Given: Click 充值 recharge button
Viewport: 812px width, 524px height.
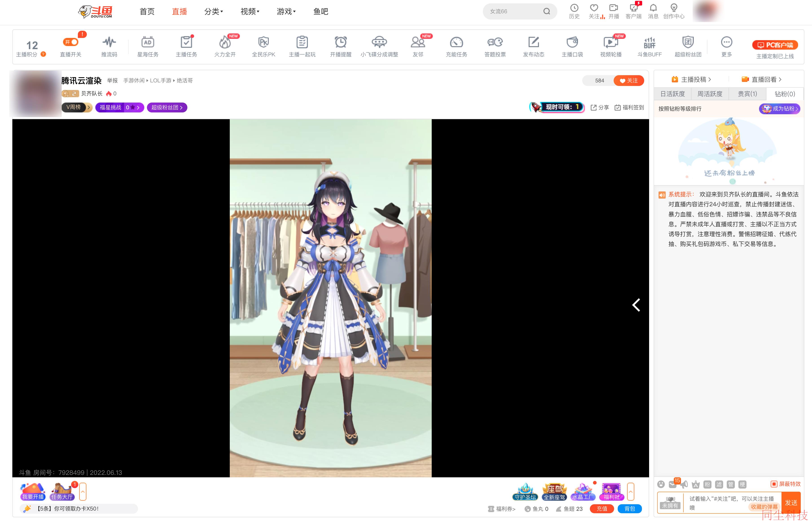Looking at the screenshot, I should pos(602,509).
